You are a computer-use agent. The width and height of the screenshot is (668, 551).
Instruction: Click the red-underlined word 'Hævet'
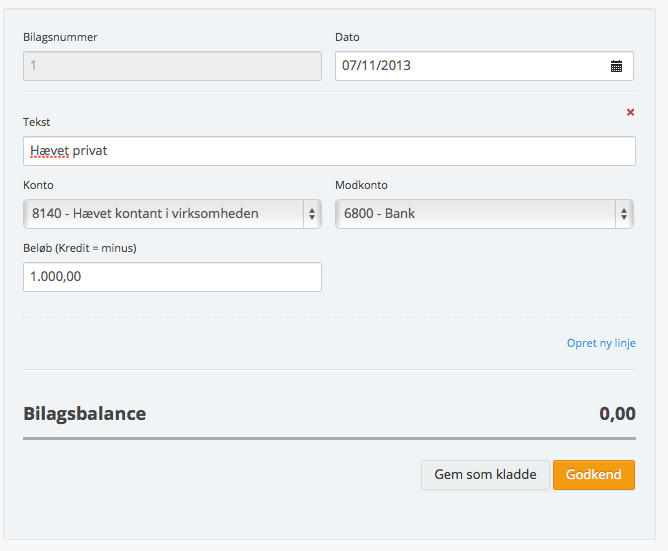pos(48,151)
